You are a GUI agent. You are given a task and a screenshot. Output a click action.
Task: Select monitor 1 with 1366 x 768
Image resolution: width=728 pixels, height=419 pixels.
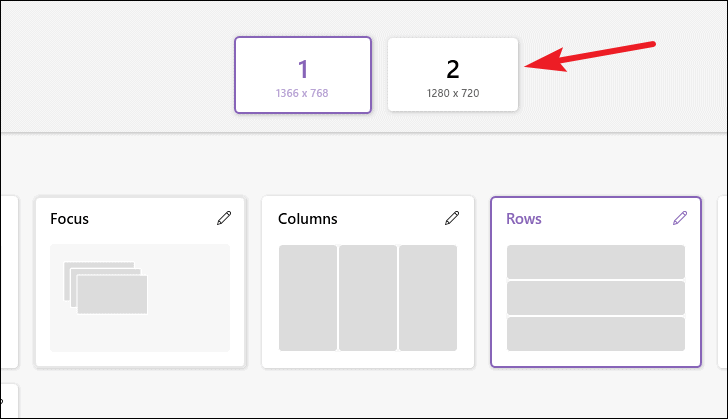point(303,75)
